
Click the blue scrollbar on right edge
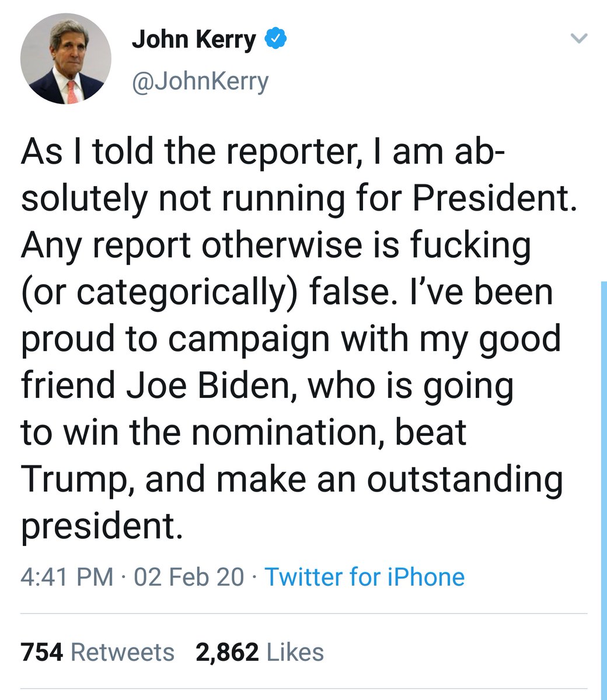click(603, 490)
